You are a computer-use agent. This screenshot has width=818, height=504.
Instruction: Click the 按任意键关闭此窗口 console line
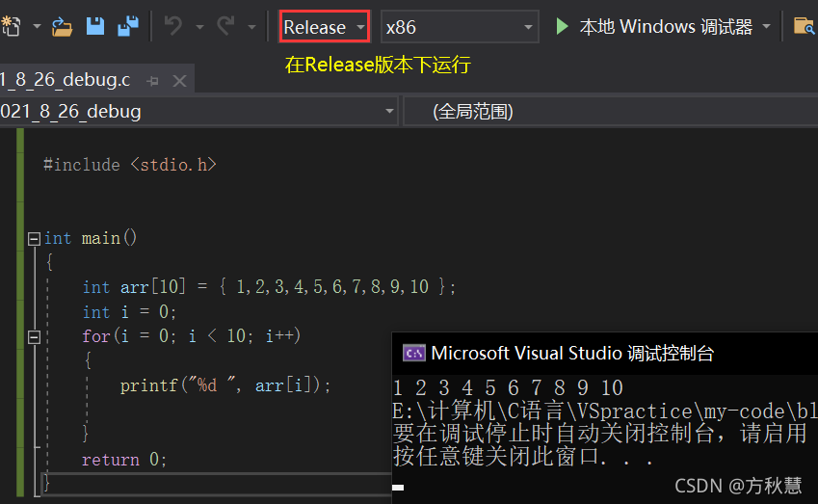pos(523,456)
